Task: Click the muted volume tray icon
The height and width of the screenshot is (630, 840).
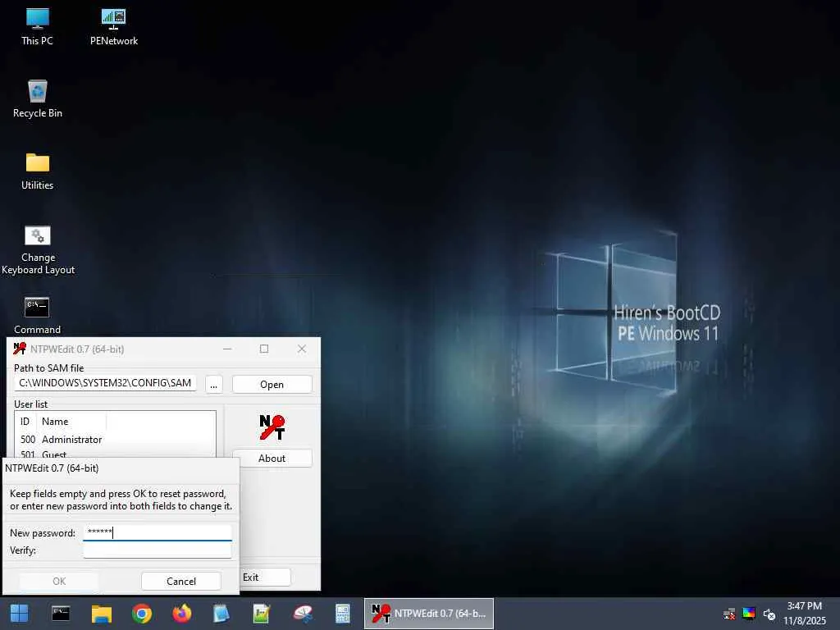Action: point(769,614)
